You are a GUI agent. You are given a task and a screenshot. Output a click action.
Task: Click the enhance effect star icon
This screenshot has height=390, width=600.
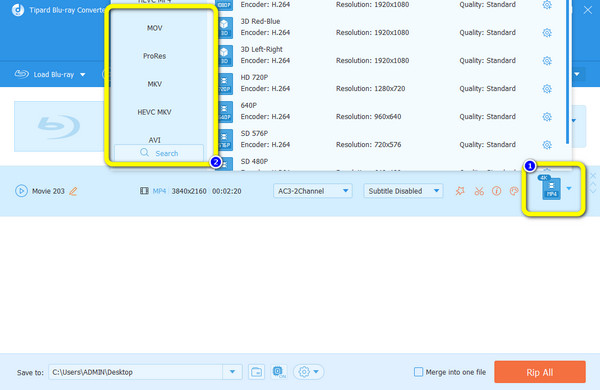tap(460, 191)
